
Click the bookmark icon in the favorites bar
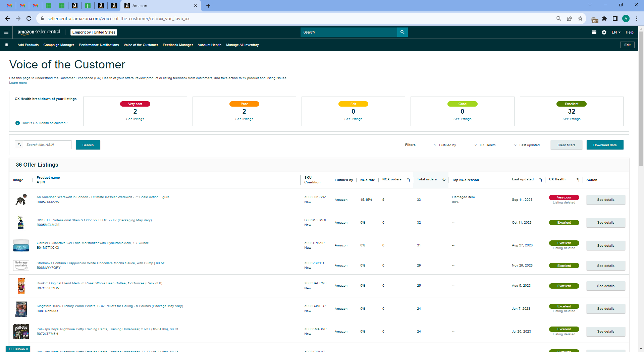pos(6,45)
